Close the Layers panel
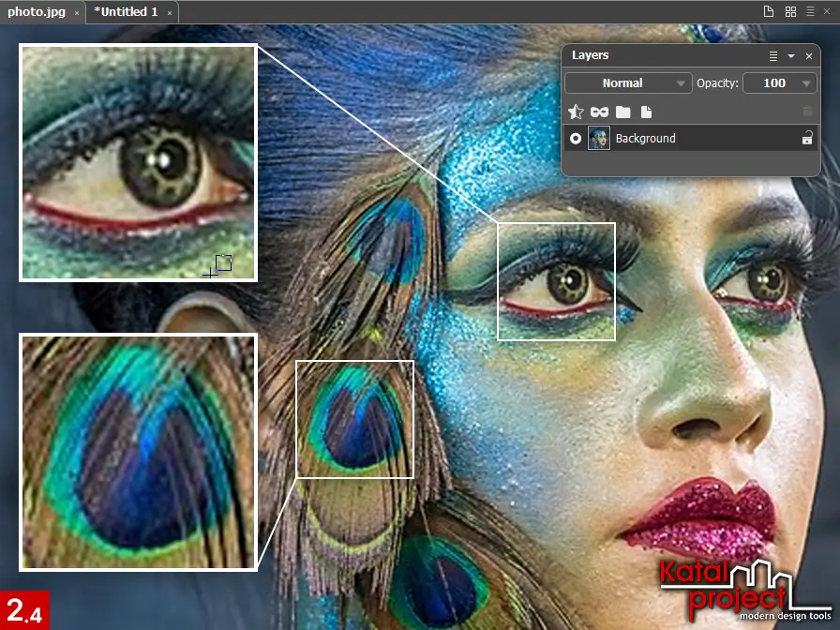Viewport: 840px width, 630px height. click(x=809, y=56)
